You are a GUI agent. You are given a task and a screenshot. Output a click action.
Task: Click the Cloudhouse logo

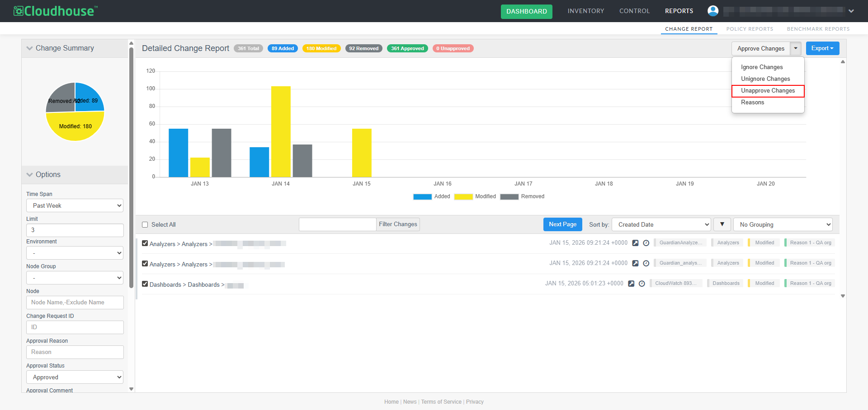(55, 11)
